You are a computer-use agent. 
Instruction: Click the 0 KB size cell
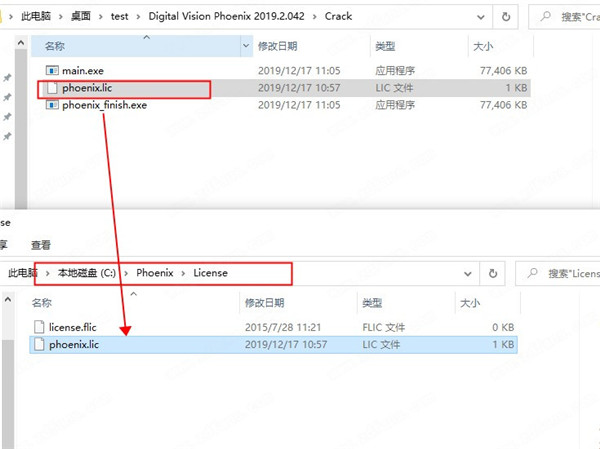(503, 328)
